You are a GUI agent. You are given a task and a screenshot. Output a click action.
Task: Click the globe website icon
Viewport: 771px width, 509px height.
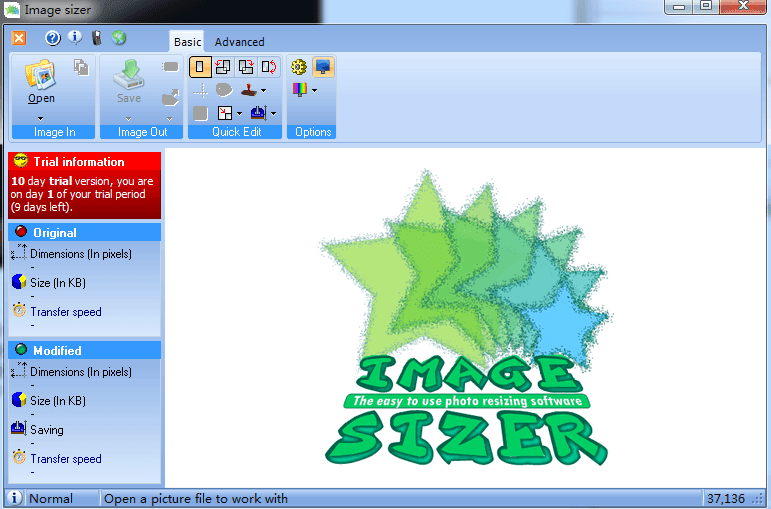click(x=119, y=39)
